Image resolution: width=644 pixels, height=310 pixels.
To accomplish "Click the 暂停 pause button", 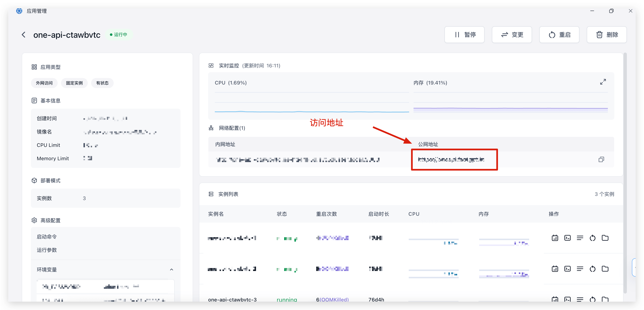I will pyautogui.click(x=464, y=35).
